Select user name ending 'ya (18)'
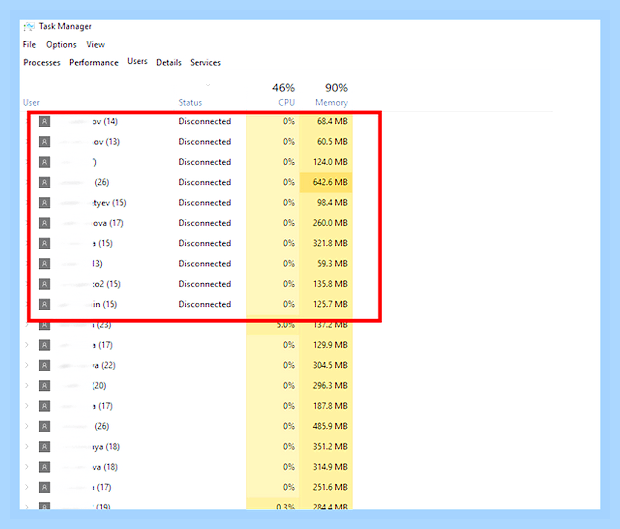Viewport: 620px width, 529px height. click(x=106, y=447)
